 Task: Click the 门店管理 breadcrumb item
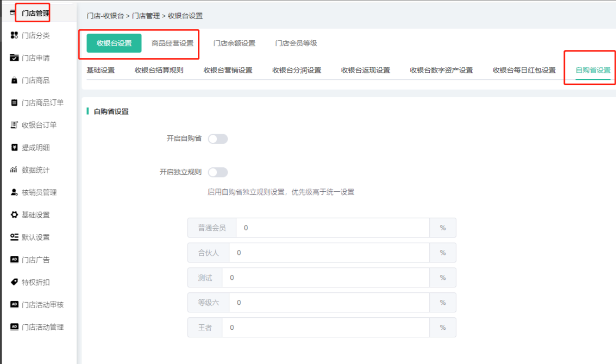(x=146, y=16)
